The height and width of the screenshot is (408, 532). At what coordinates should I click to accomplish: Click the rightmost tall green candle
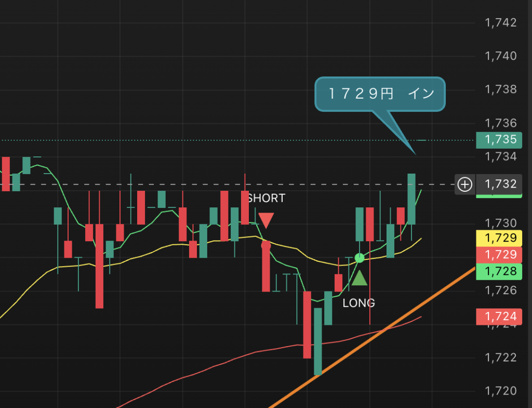[x=411, y=199]
